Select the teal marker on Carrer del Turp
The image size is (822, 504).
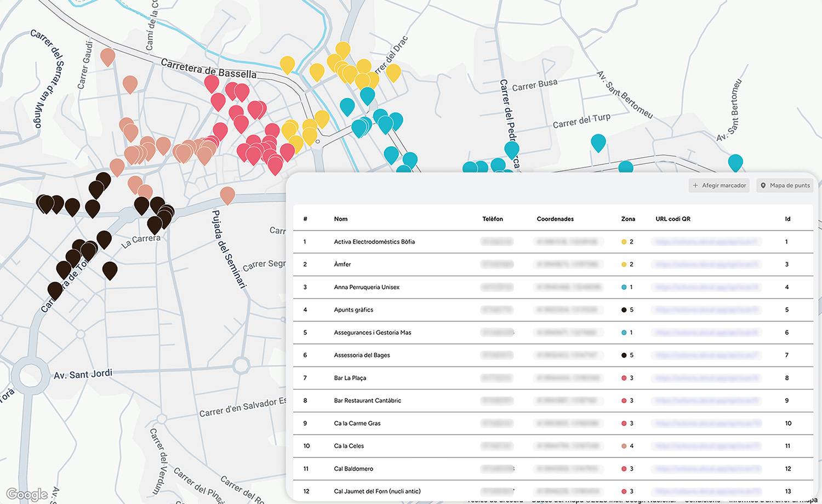click(598, 142)
